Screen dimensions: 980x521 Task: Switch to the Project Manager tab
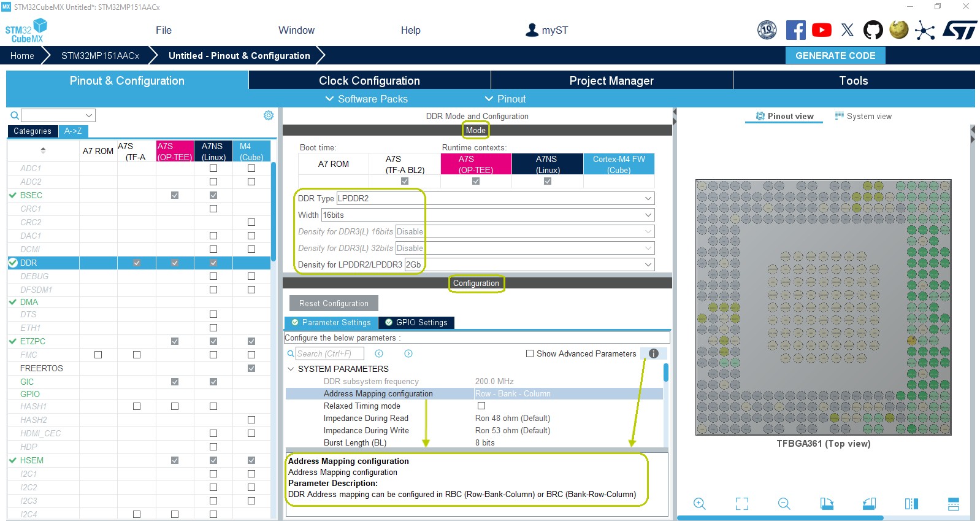pos(611,80)
